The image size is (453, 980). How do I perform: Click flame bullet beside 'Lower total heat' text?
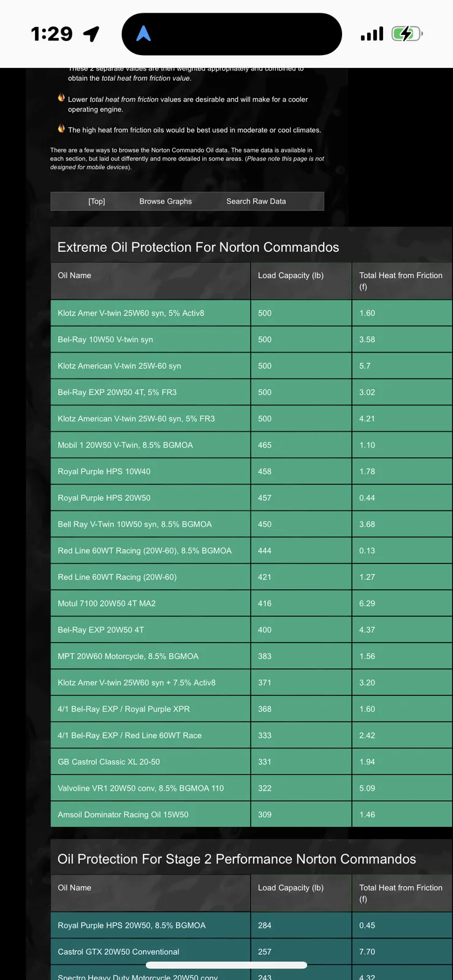coord(61,98)
